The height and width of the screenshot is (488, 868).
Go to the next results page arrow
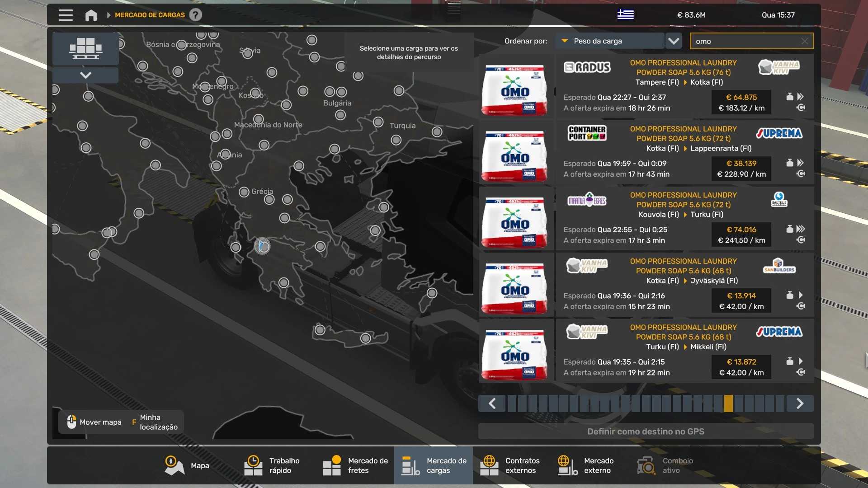800,404
